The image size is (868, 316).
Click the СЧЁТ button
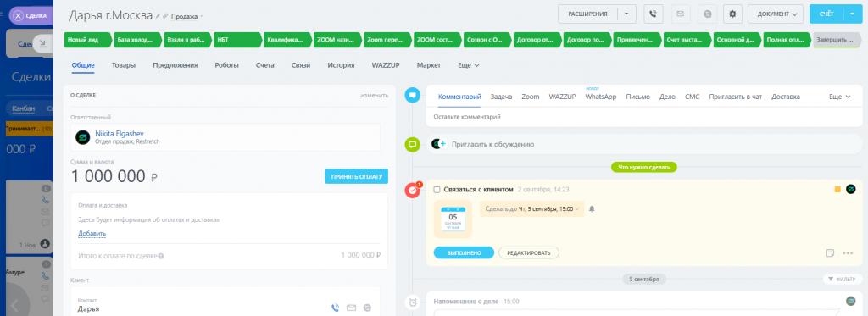point(826,14)
